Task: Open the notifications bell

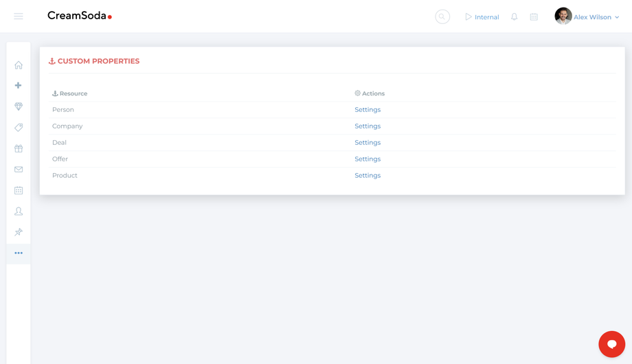Action: (x=514, y=17)
